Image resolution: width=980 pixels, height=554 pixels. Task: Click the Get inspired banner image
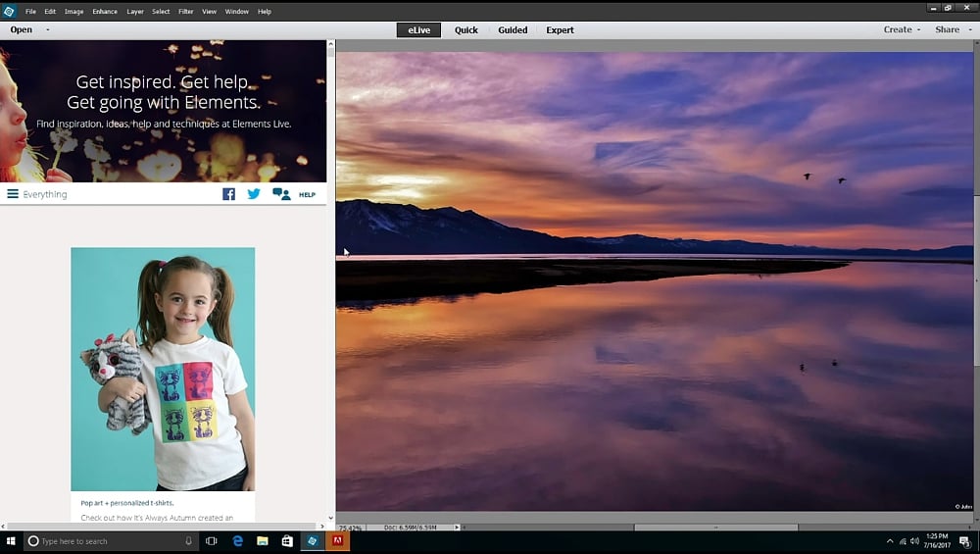point(163,112)
